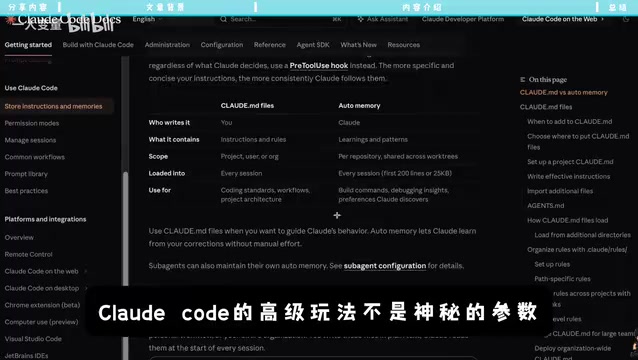Click the search magnifier icon
This screenshot has height=360, width=638.
pos(223,19)
